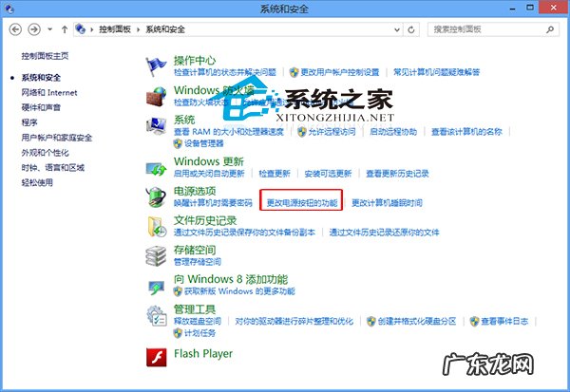570x392 pixels.
Task: Click 查看更新历史记录 link
Action: point(397,174)
